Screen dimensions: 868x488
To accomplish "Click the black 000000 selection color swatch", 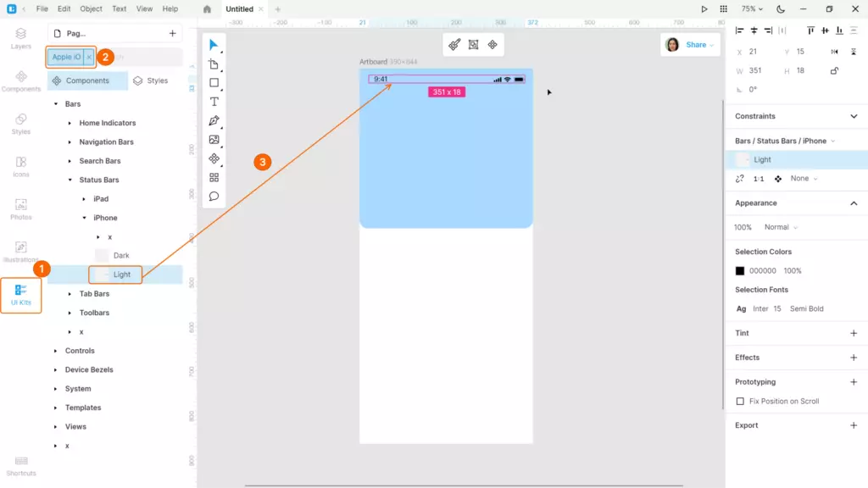I will [x=739, y=271].
